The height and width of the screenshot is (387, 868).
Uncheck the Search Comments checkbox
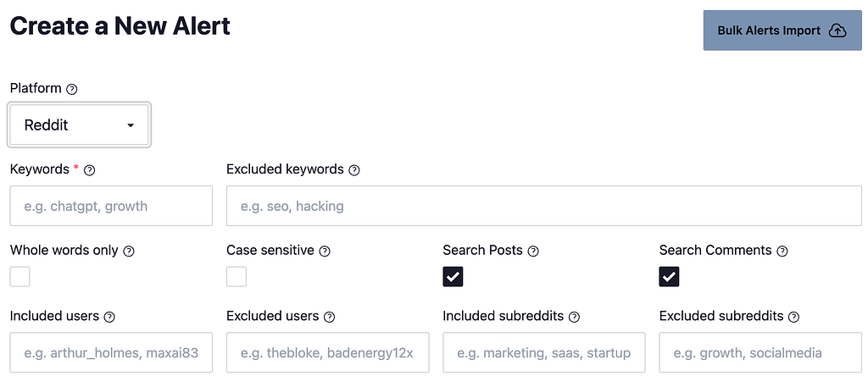point(670,277)
